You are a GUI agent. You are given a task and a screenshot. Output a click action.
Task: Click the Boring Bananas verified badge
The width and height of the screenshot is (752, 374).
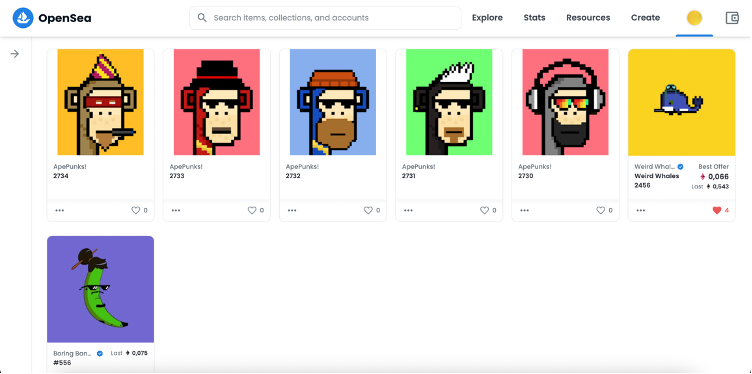[100, 353]
